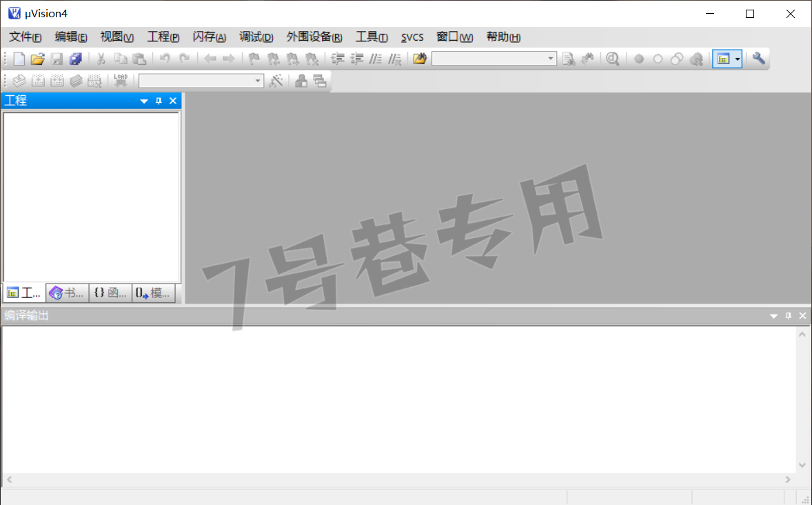Click the Paste clipboard icon
Viewport: 812px width, 505px height.
tap(139, 59)
